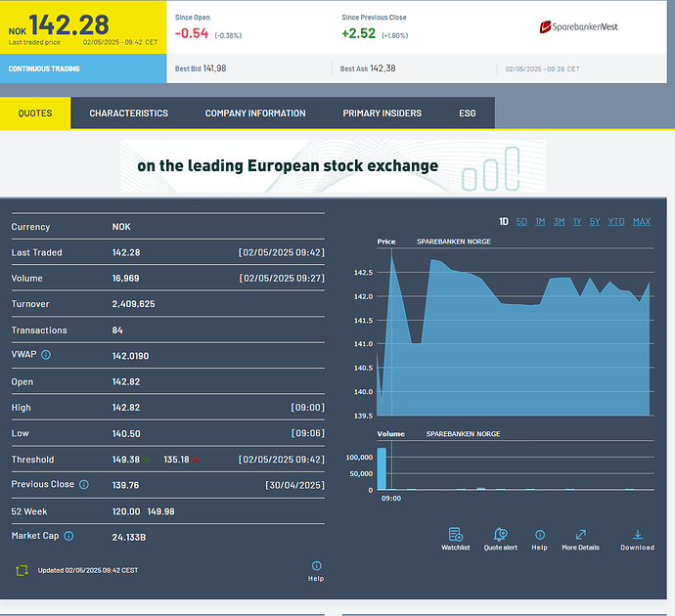675x616 pixels.
Task: Open the ESG tab
Action: click(467, 113)
